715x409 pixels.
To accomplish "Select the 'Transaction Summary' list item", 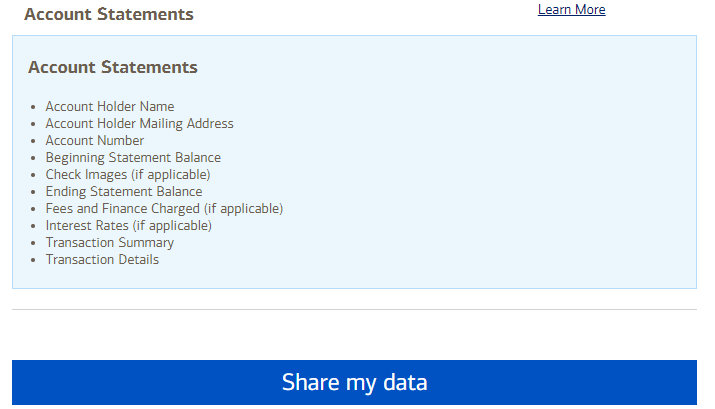I will 110,243.
